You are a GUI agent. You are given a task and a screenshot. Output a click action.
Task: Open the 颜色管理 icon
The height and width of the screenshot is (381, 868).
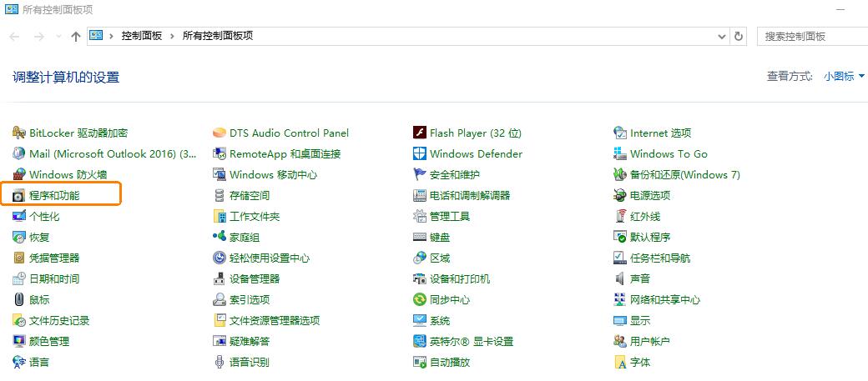[x=19, y=341]
